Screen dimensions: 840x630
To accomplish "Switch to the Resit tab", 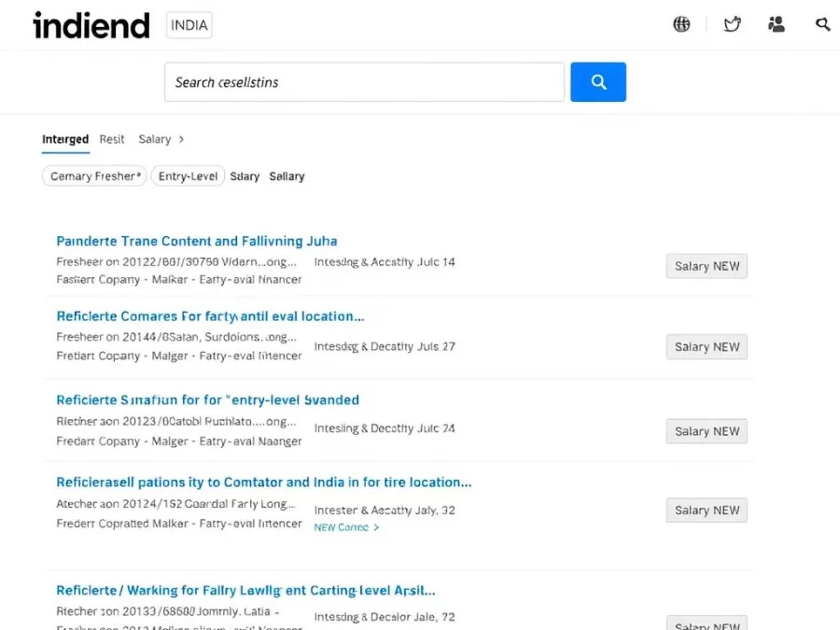I will coord(112,139).
